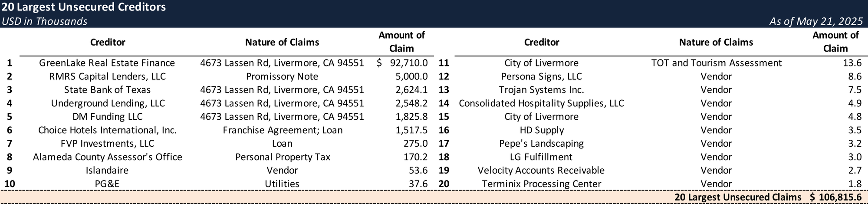The width and height of the screenshot is (868, 204).
Task: Click 'State Bank of Texas' creditor
Action: (107, 90)
